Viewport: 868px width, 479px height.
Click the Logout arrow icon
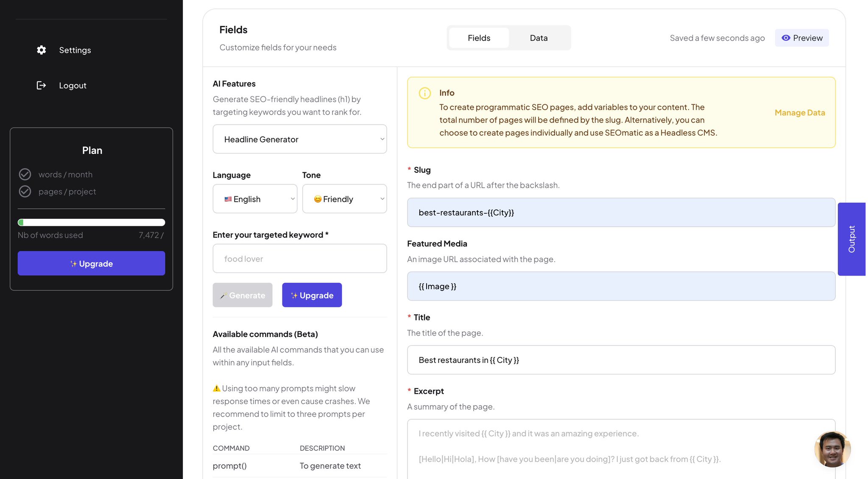(41, 85)
